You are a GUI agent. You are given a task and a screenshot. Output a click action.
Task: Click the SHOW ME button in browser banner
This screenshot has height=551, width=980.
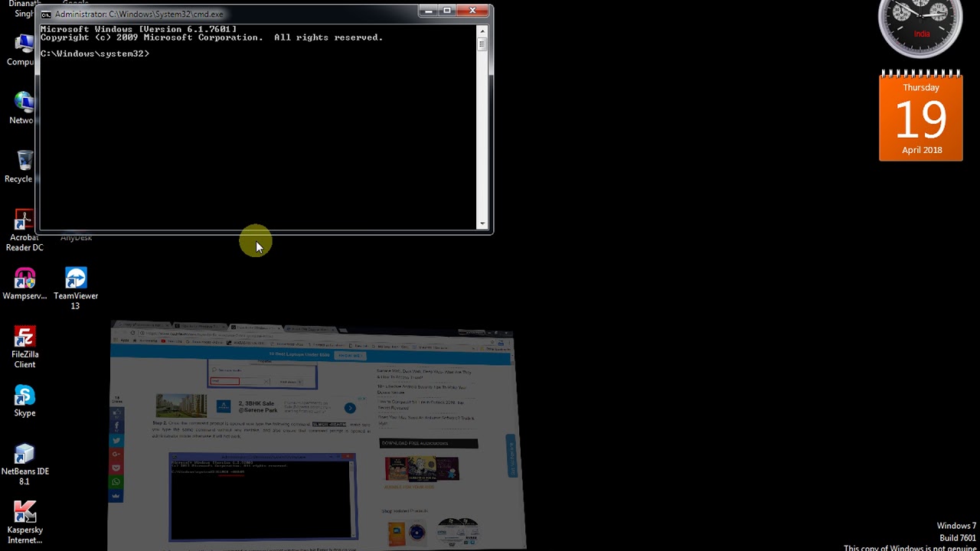[350, 356]
